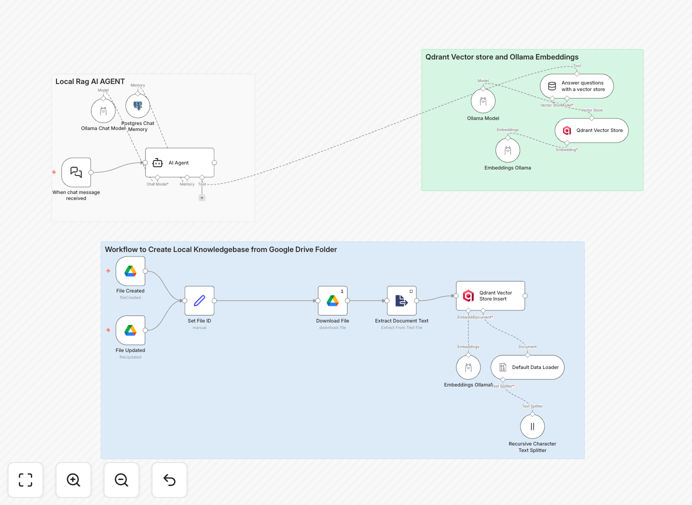Click the AI Agent output connector circle
The width and height of the screenshot is (692, 505).
[x=214, y=163]
